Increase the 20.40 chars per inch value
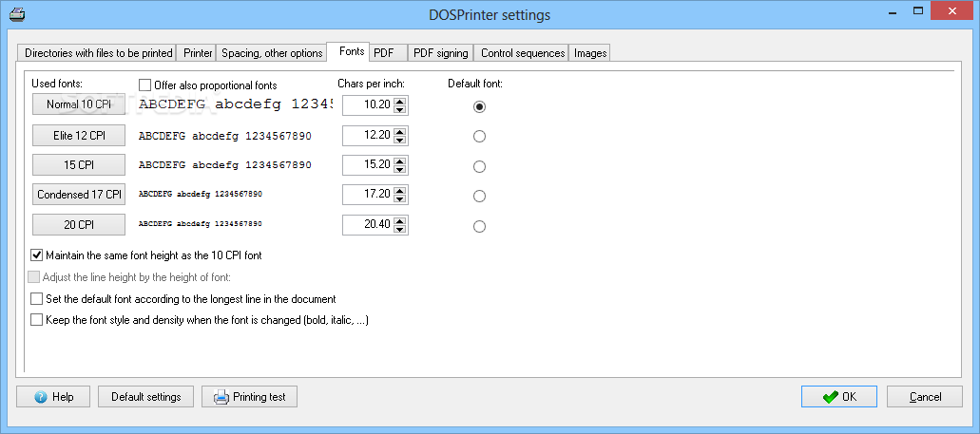 pyautogui.click(x=400, y=219)
